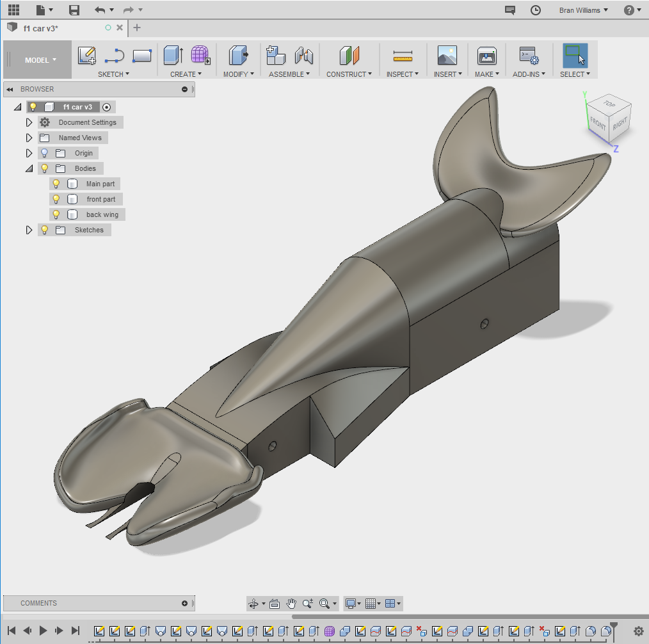
Task: Open the ASSEMBLE menu
Action: (289, 74)
